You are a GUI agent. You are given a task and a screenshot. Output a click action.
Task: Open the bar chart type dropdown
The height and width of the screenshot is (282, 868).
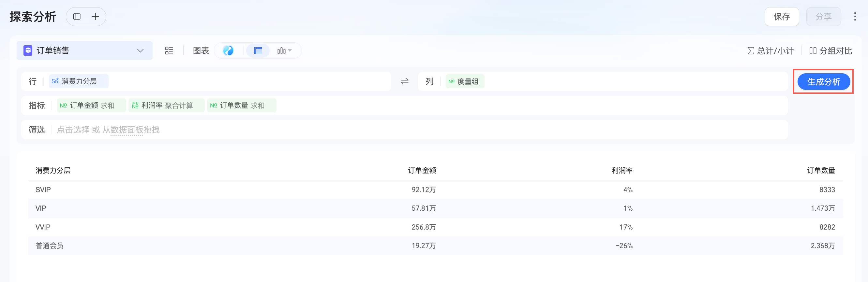pyautogui.click(x=284, y=50)
